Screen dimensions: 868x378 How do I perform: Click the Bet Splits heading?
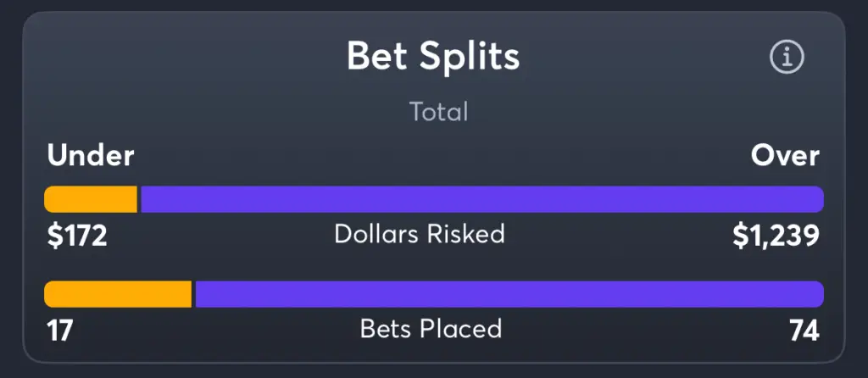point(433,56)
